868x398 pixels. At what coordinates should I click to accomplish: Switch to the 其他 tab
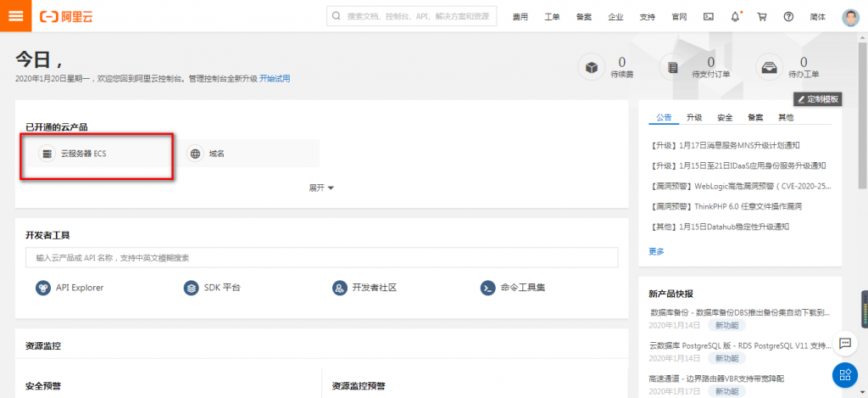click(786, 117)
